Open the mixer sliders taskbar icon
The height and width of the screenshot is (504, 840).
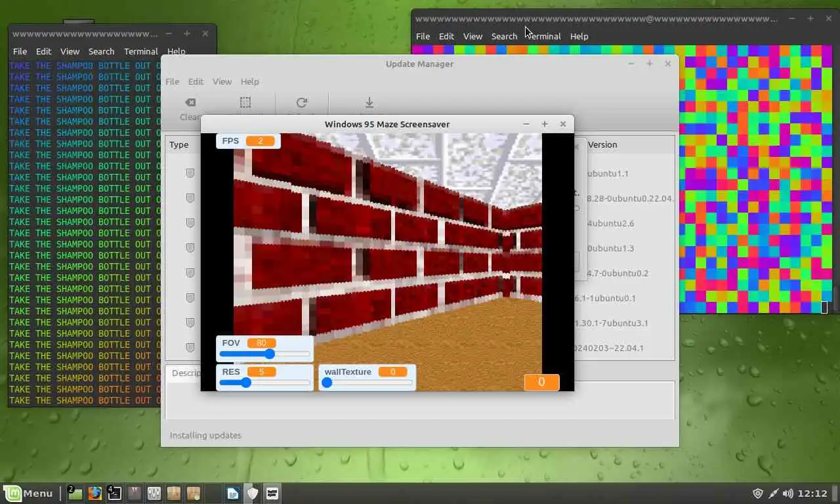[154, 493]
